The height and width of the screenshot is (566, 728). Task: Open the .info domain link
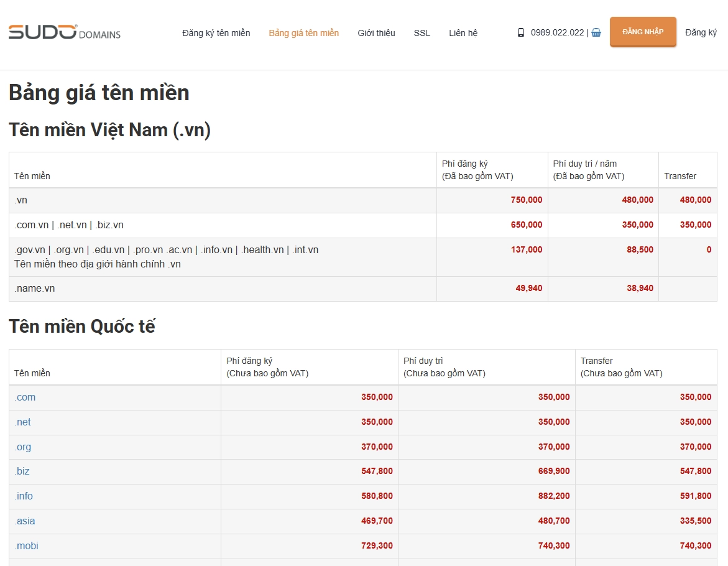point(24,496)
